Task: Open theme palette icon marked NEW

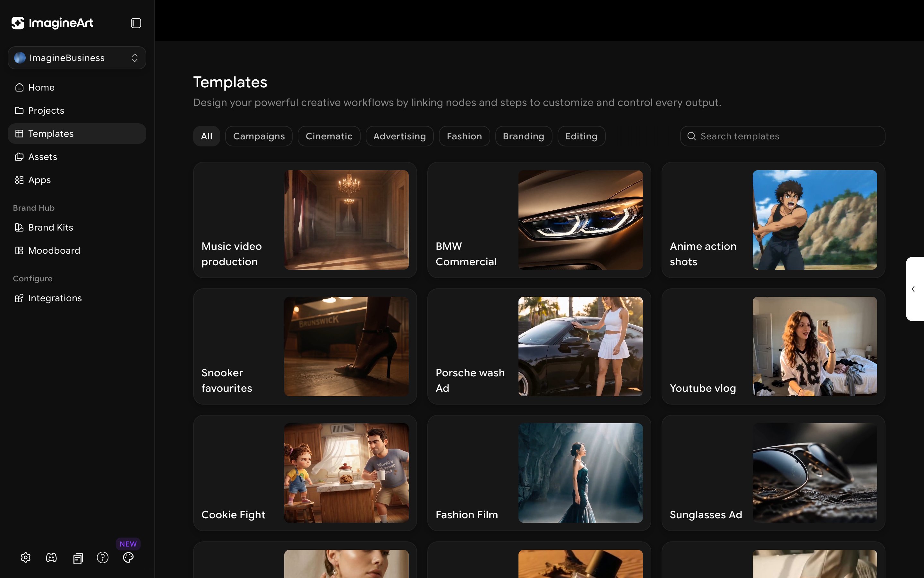Action: click(128, 557)
